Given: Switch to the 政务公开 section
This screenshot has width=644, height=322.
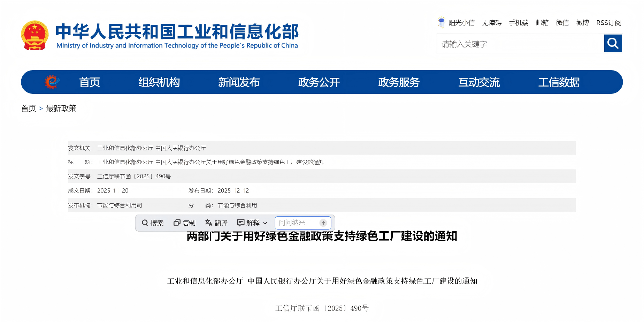Looking at the screenshot, I should [x=319, y=82].
